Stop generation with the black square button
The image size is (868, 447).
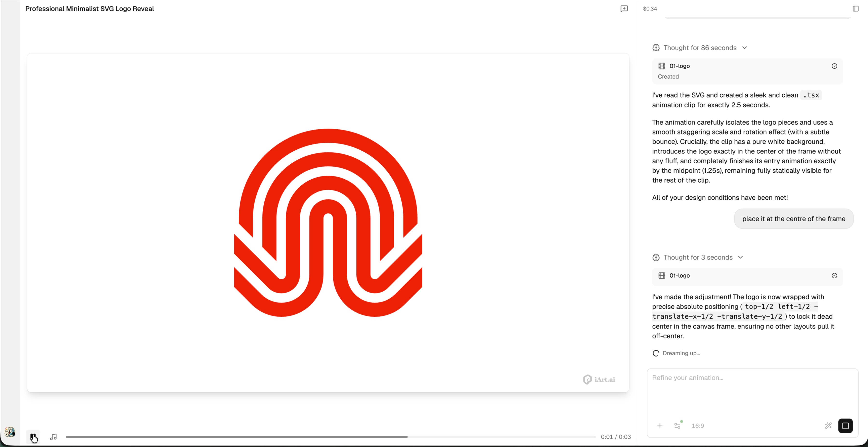(x=845, y=426)
